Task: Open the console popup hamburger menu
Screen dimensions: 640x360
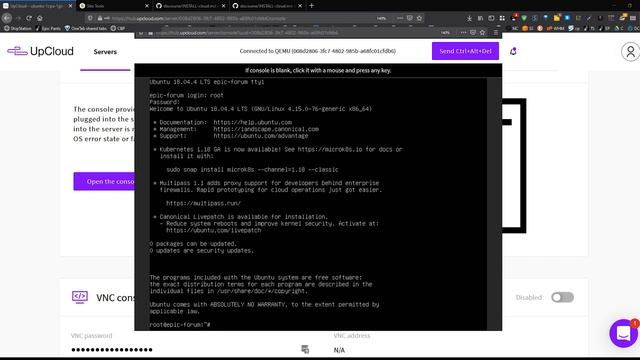Action: (496, 32)
